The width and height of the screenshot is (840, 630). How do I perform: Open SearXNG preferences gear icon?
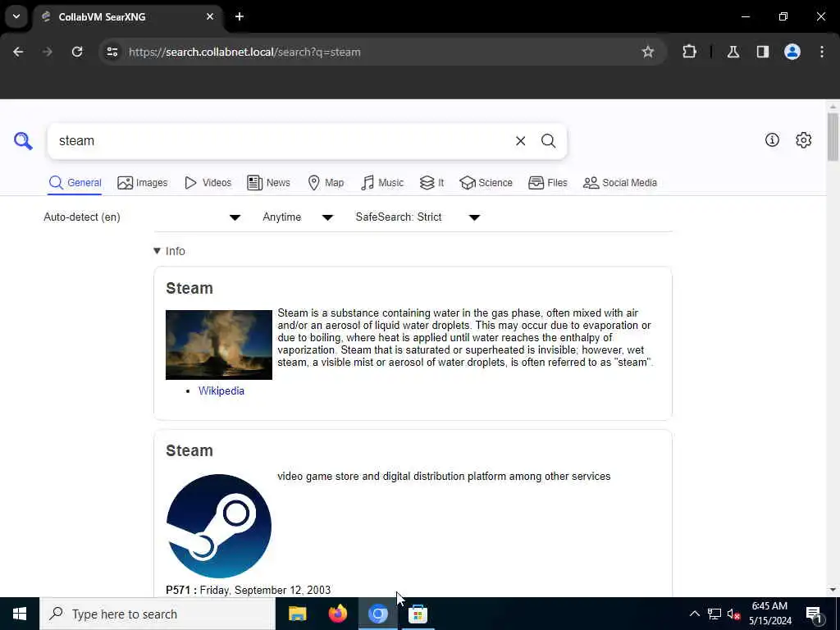click(804, 139)
